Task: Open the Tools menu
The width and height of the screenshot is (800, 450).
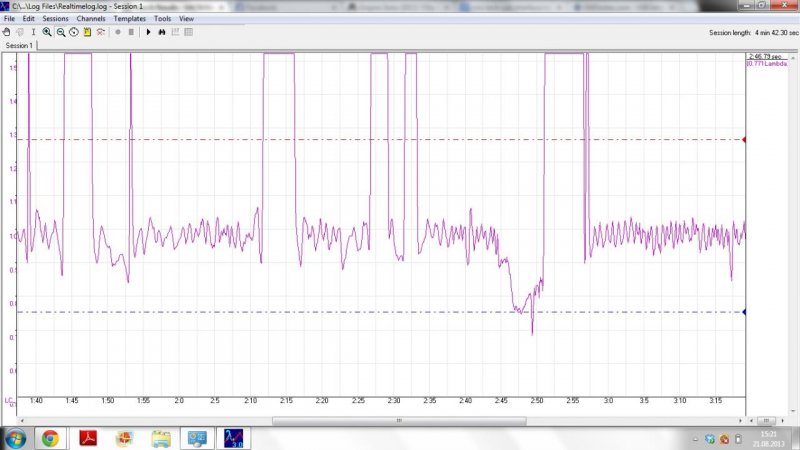Action: click(162, 19)
